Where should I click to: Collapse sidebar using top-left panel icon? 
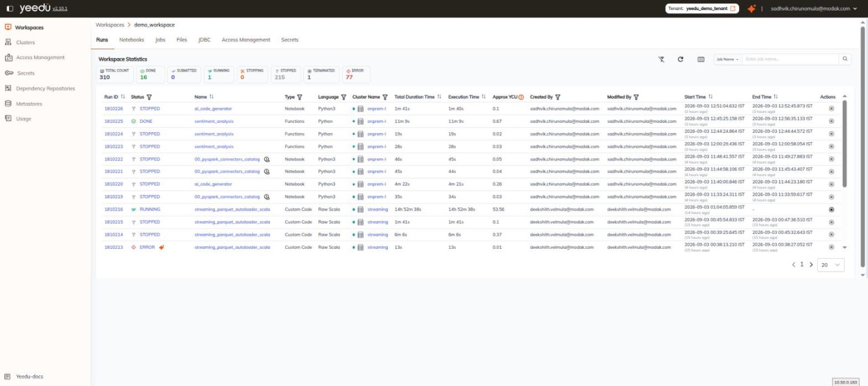click(x=9, y=8)
